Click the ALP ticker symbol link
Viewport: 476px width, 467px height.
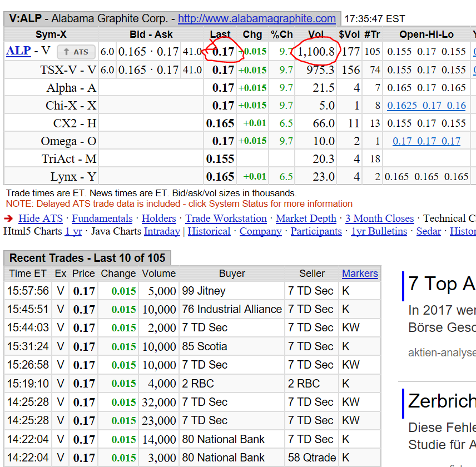click(x=18, y=51)
